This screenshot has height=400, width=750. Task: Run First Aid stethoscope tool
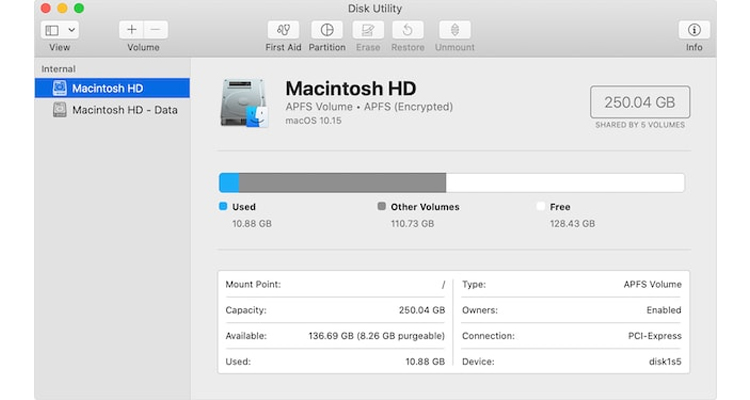(283, 30)
